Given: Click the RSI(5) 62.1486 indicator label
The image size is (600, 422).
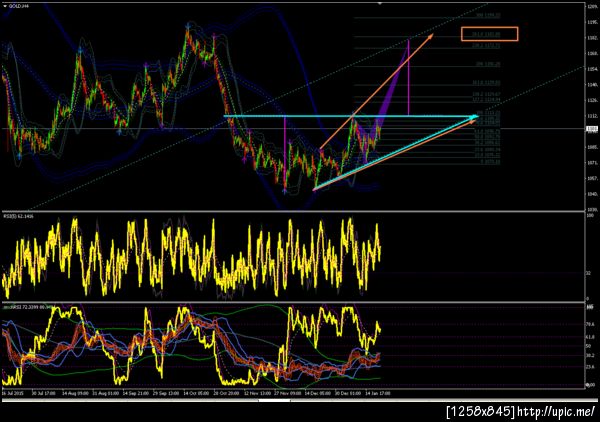Looking at the screenshot, I should point(18,217).
